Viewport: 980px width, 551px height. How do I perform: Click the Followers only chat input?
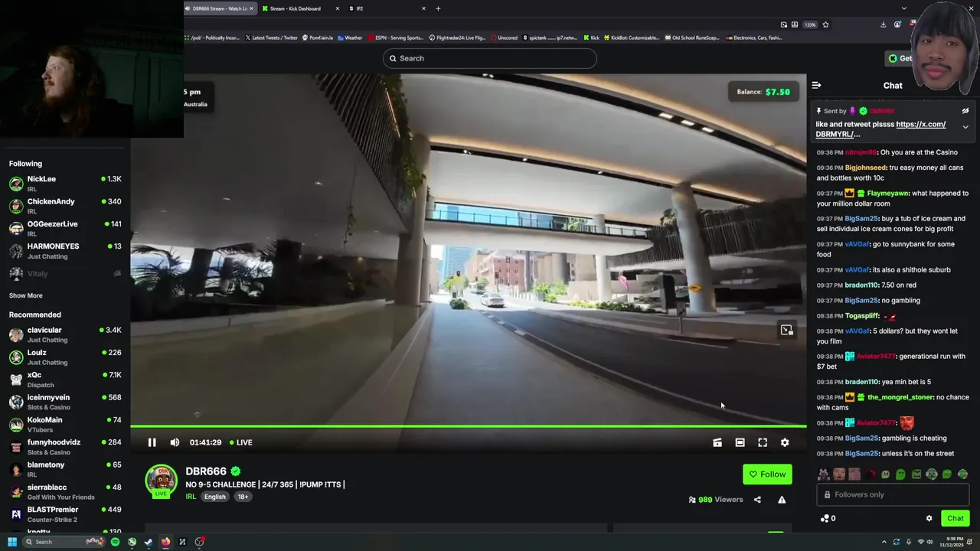click(893, 494)
